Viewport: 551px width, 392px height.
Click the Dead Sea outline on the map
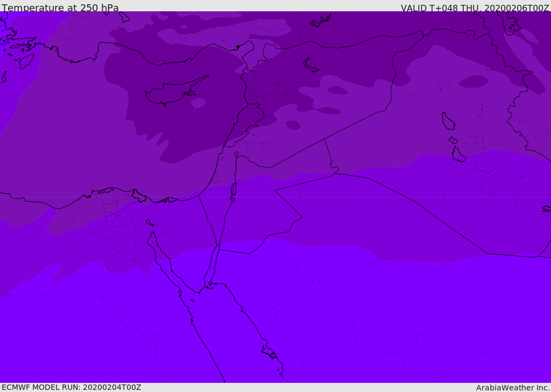(234, 190)
